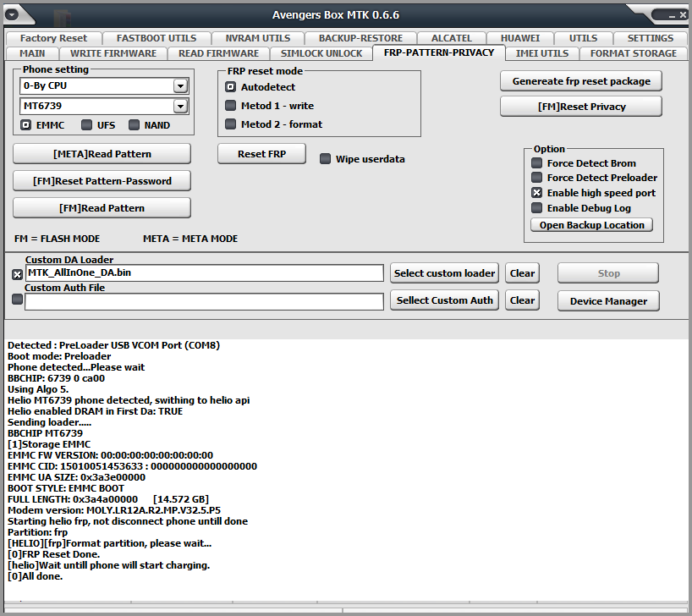Clear the custom DA loader path
This screenshot has height=616, width=692.
[x=522, y=273]
